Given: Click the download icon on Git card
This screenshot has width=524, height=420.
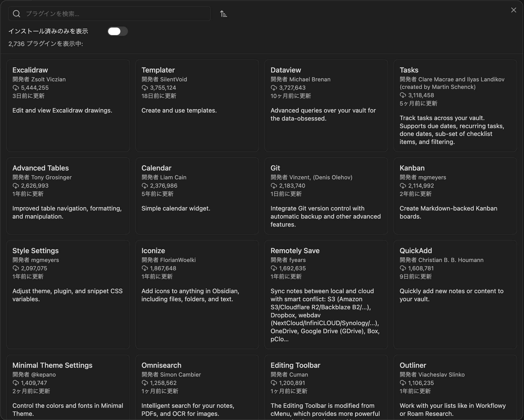Looking at the screenshot, I should click(x=274, y=186).
